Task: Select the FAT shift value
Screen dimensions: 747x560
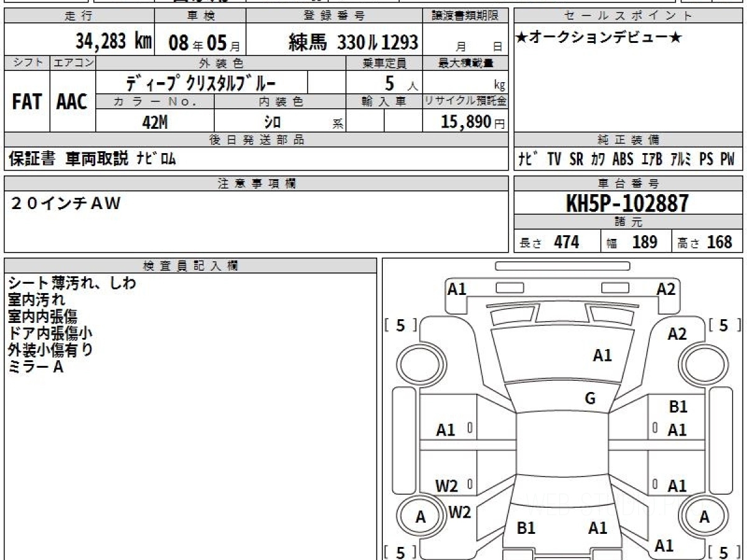Action: (27, 101)
